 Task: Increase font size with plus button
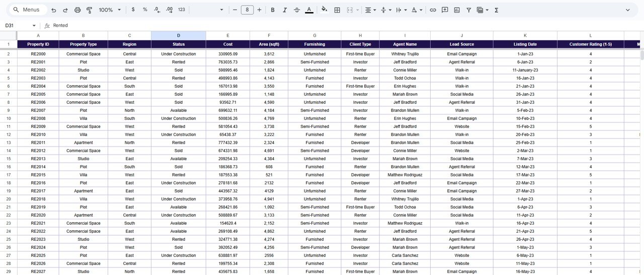260,10
